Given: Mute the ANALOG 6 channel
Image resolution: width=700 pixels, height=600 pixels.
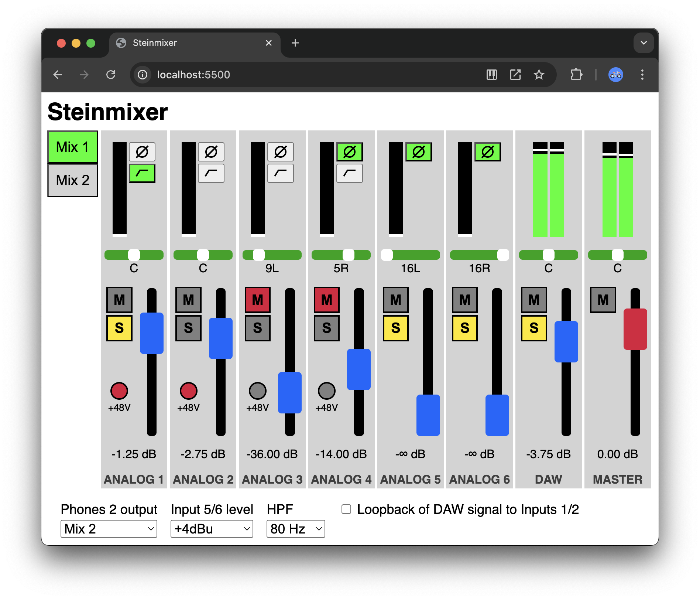Looking at the screenshot, I should (465, 300).
